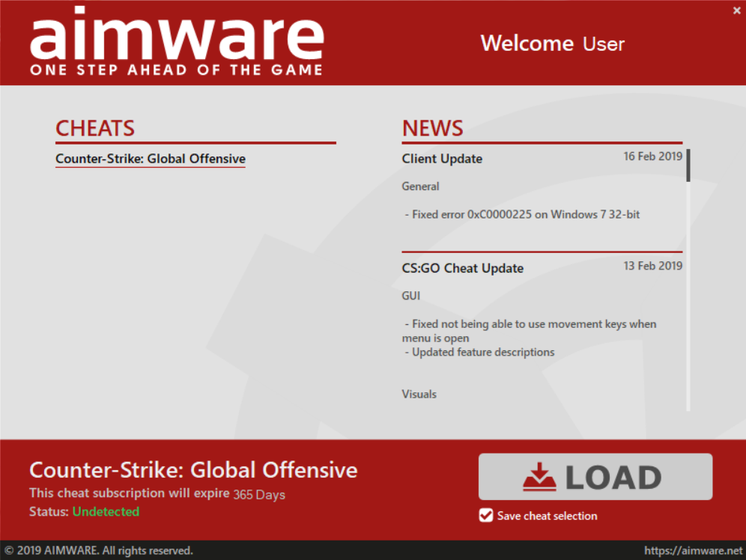
Task: Click the Client Update news headline
Action: [442, 159]
